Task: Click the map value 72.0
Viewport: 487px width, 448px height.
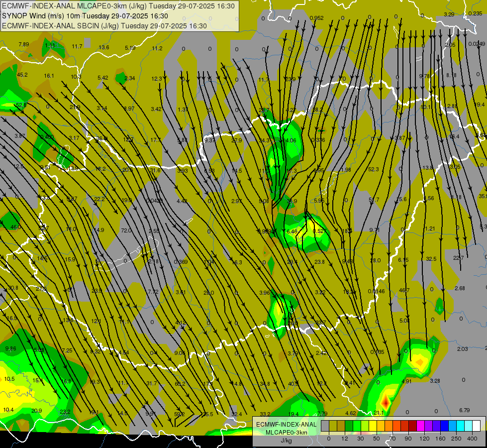Action: coord(126,230)
